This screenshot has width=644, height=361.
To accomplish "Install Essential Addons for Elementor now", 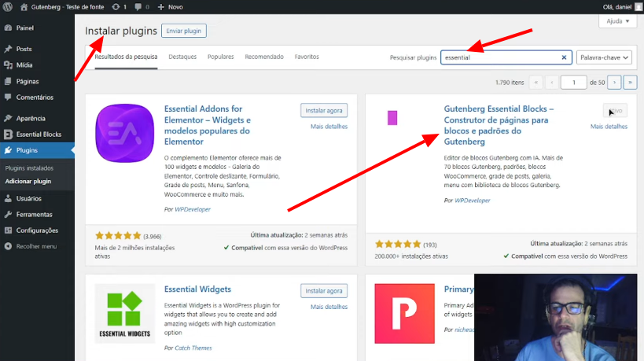I will [x=323, y=111].
